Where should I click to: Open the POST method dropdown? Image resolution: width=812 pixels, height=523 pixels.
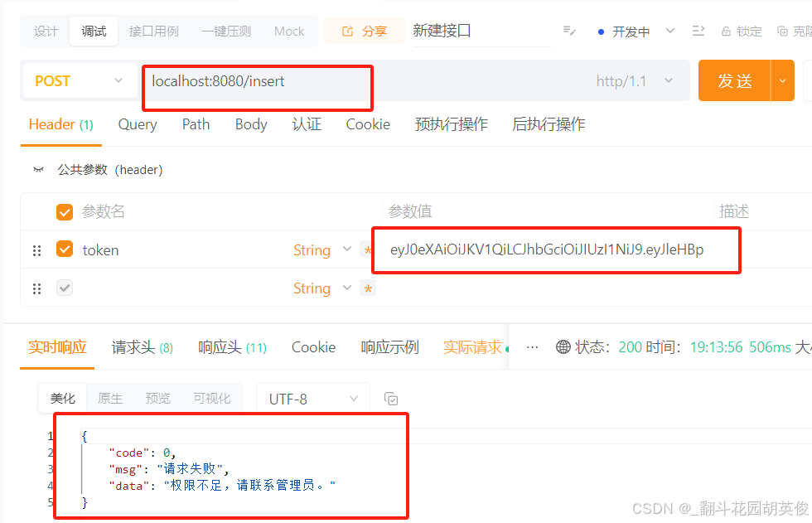[80, 81]
